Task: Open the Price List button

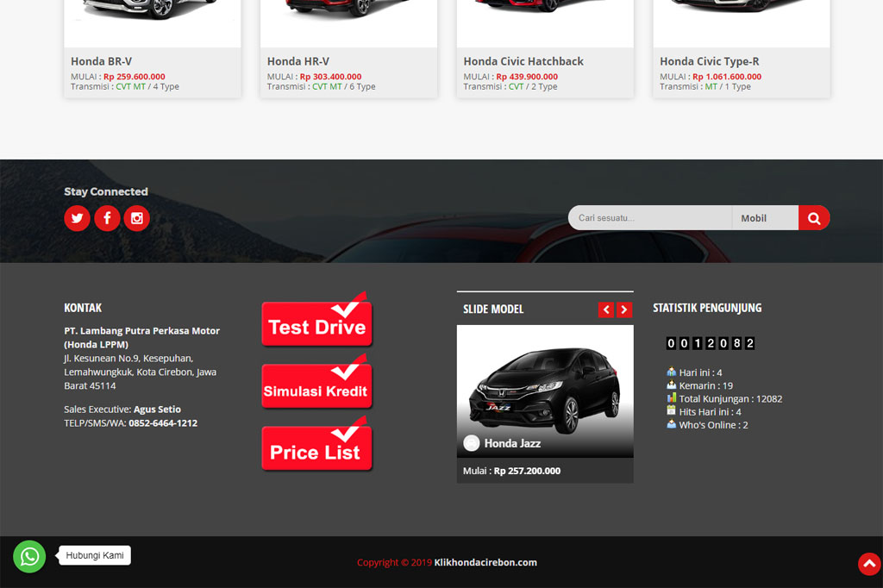Action: tap(317, 443)
